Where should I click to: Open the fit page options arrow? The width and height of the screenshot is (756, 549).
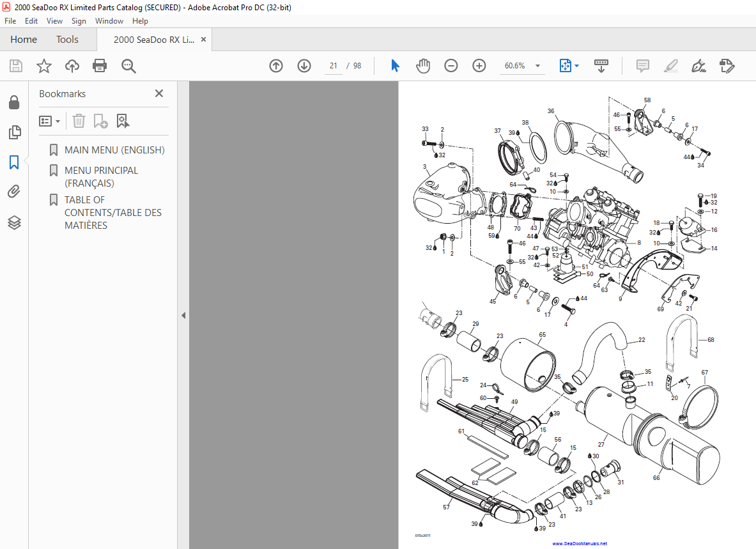pyautogui.click(x=576, y=66)
